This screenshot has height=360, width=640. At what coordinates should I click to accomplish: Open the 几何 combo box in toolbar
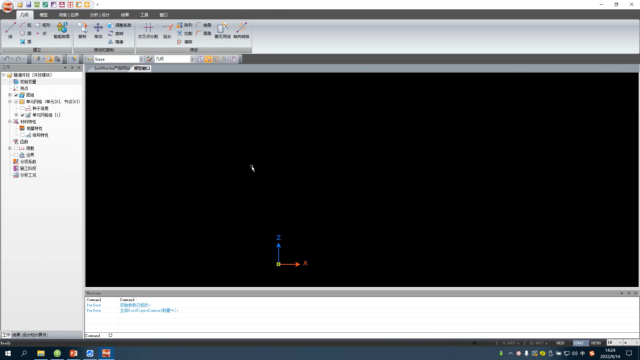192,59
